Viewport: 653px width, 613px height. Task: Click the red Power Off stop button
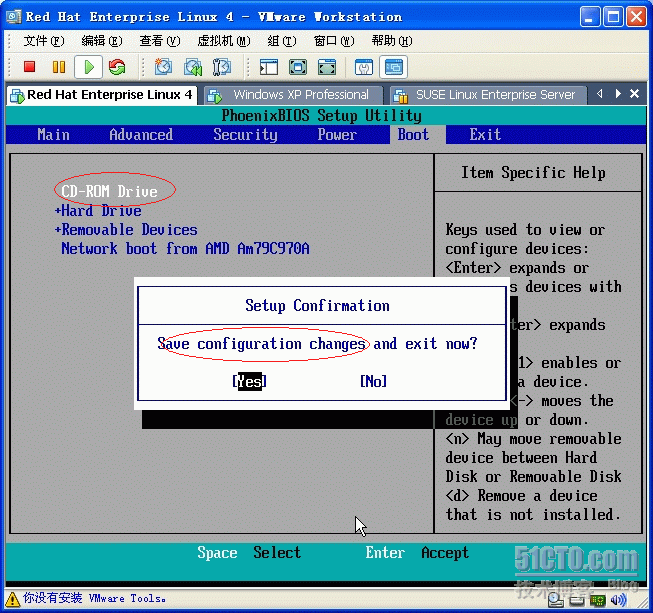coord(30,67)
